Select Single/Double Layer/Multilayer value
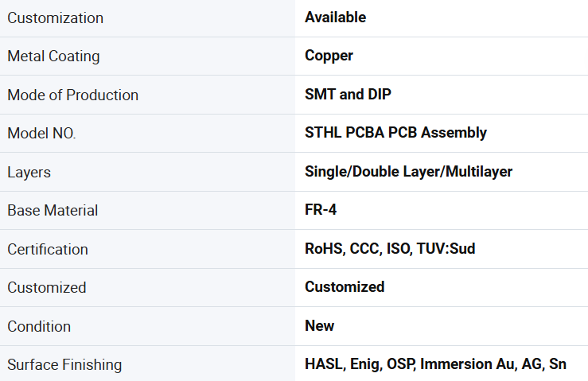 [408, 172]
